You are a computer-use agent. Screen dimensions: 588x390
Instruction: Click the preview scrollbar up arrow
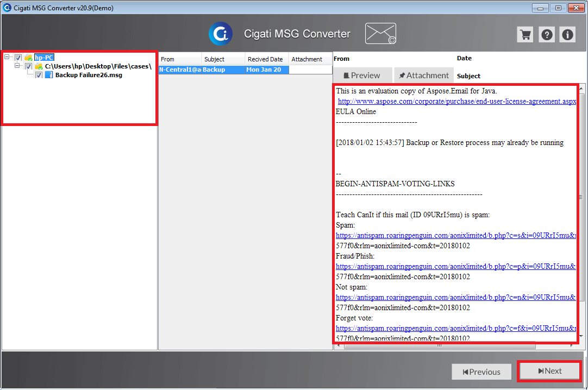[x=581, y=89]
